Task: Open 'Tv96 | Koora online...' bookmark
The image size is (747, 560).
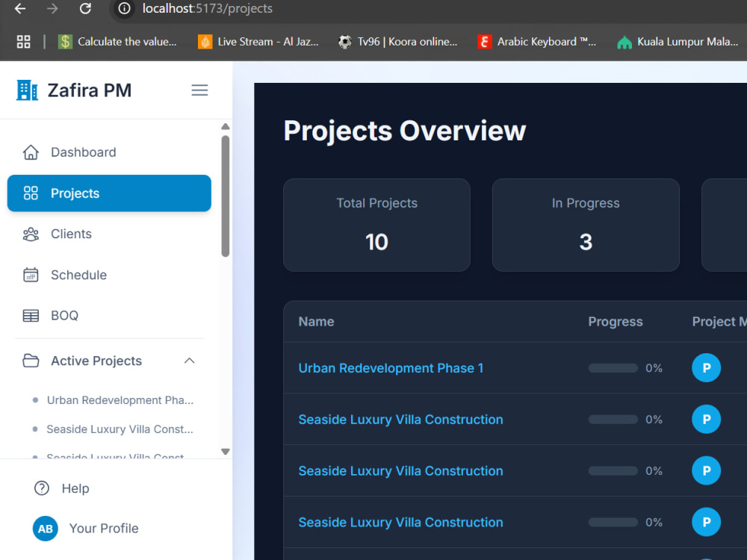Action: pyautogui.click(x=398, y=42)
